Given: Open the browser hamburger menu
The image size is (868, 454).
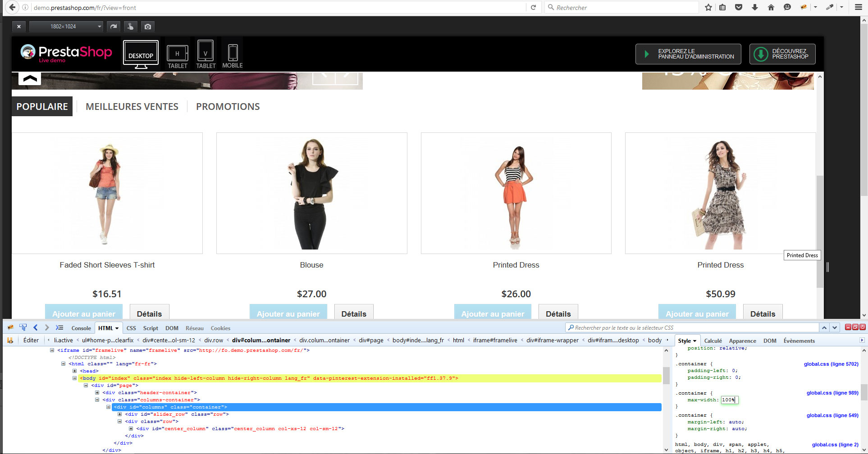Looking at the screenshot, I should pyautogui.click(x=858, y=7).
